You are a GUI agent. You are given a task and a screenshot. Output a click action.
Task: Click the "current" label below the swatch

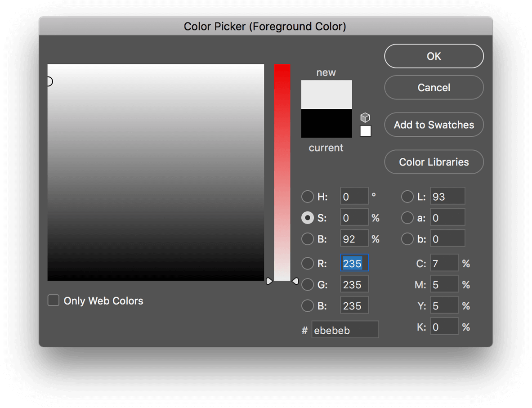click(x=326, y=148)
